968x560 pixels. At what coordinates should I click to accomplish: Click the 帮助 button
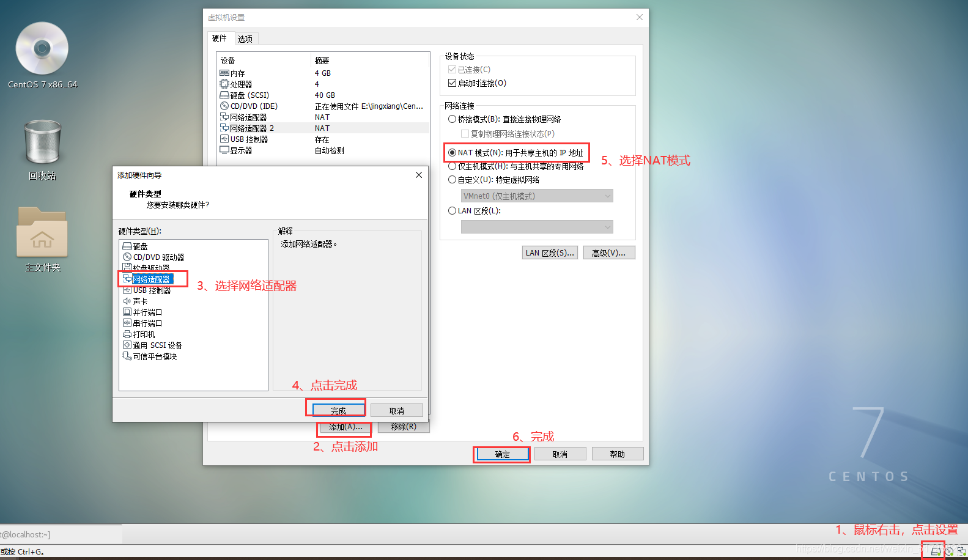pyautogui.click(x=618, y=454)
